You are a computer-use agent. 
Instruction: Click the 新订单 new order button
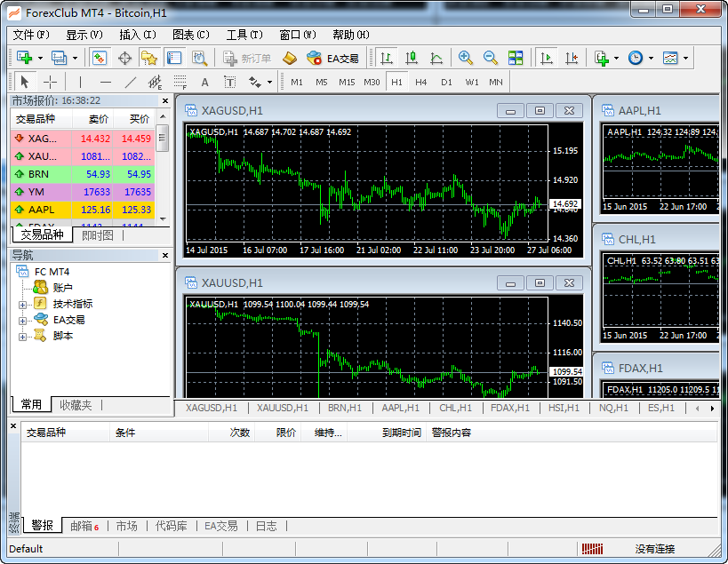pos(245,58)
